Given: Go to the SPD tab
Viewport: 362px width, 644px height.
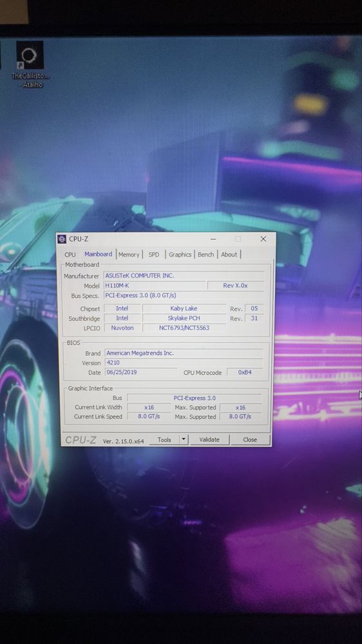Looking at the screenshot, I should tap(154, 255).
